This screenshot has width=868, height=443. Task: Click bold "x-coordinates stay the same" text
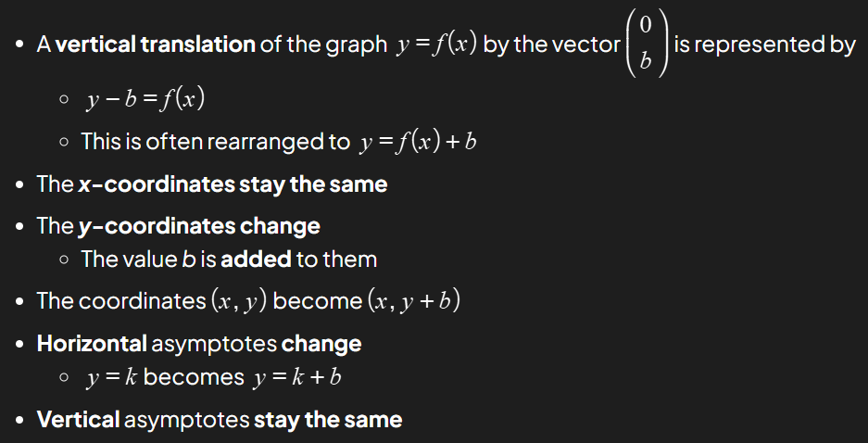coord(232,184)
